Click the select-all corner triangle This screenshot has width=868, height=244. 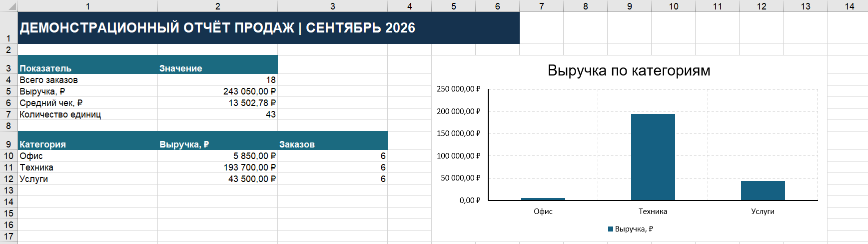click(x=9, y=6)
